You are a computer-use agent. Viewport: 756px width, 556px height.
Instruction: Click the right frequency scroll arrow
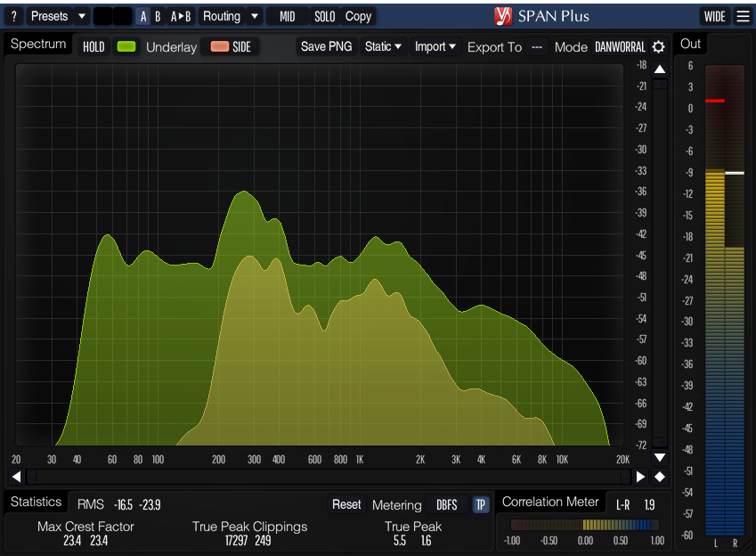click(639, 477)
